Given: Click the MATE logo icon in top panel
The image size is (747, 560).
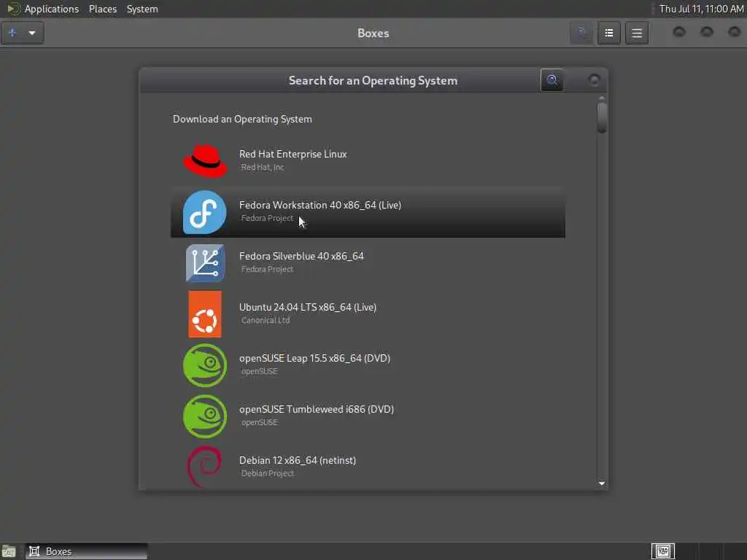Looking at the screenshot, I should click(13, 9).
